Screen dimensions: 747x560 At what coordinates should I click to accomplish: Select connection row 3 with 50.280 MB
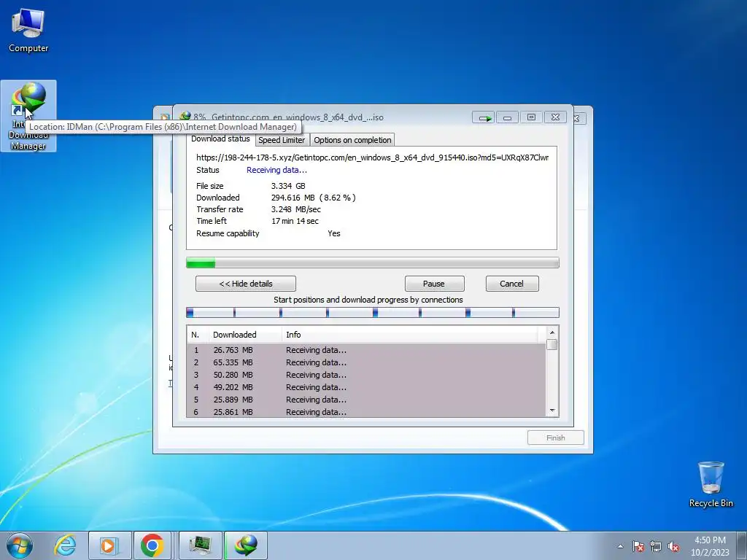(366, 375)
